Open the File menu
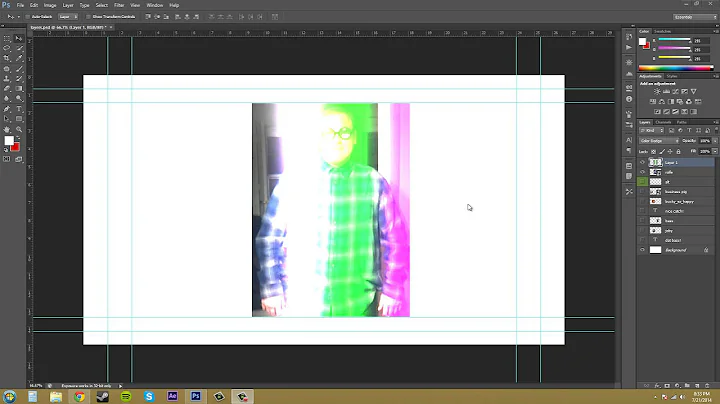 click(x=20, y=5)
